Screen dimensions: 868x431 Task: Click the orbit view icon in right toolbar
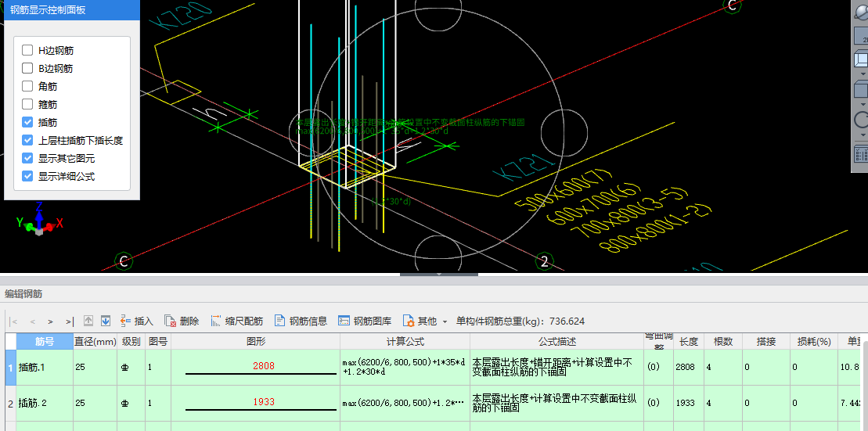863,13
